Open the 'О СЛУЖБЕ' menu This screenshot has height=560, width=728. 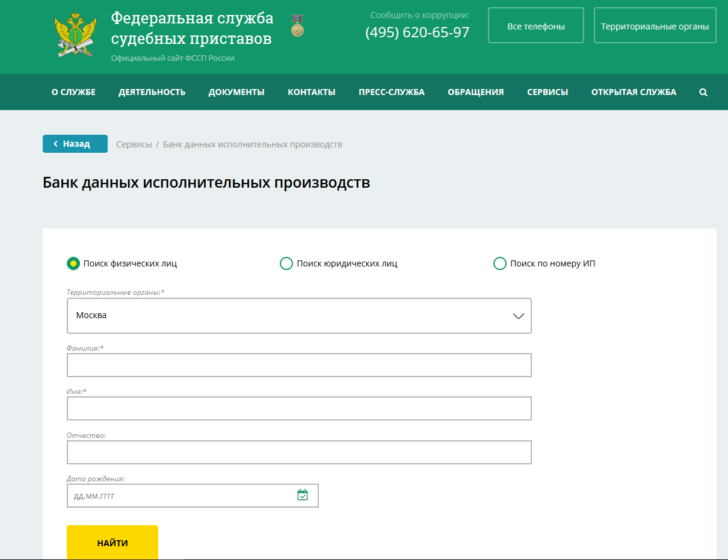[73, 92]
